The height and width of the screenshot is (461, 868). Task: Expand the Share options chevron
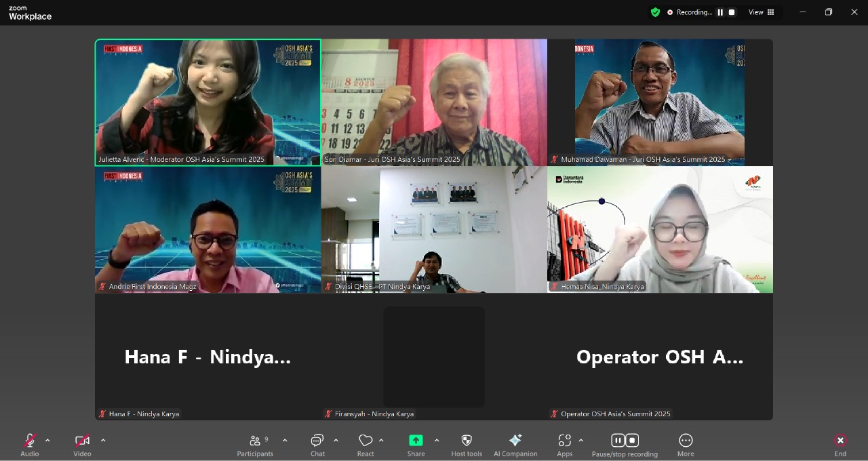click(436, 441)
